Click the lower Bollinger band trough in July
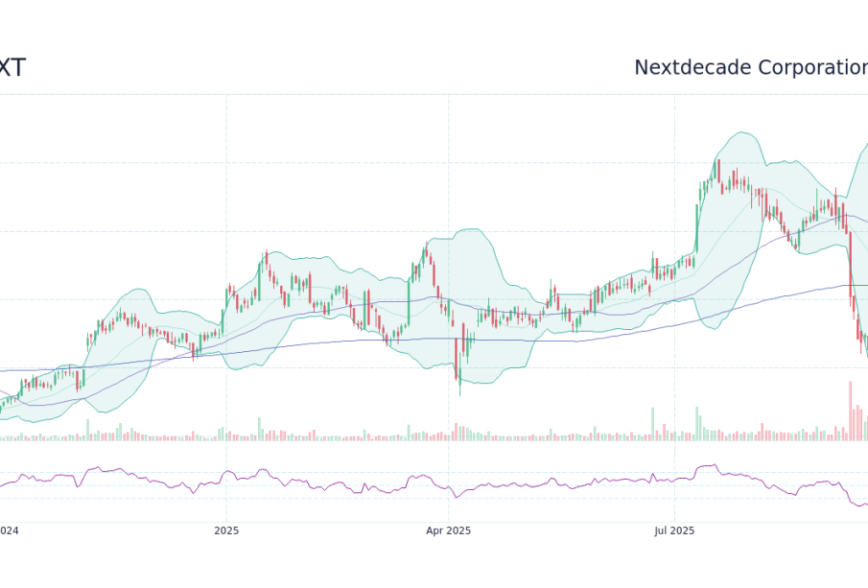This screenshot has height=588, width=868. (715, 328)
